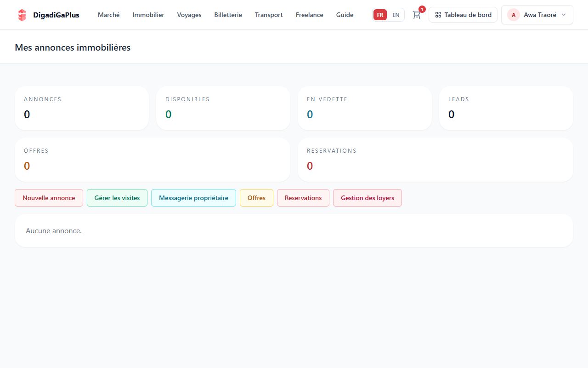Open the Guide menu item
Image resolution: width=588 pixels, height=368 pixels.
pos(345,15)
